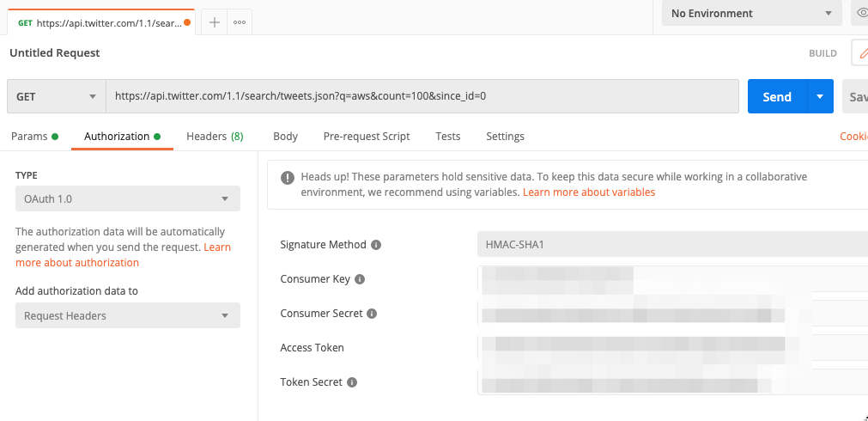
Task: Open the request Settings tab
Action: 505,137
